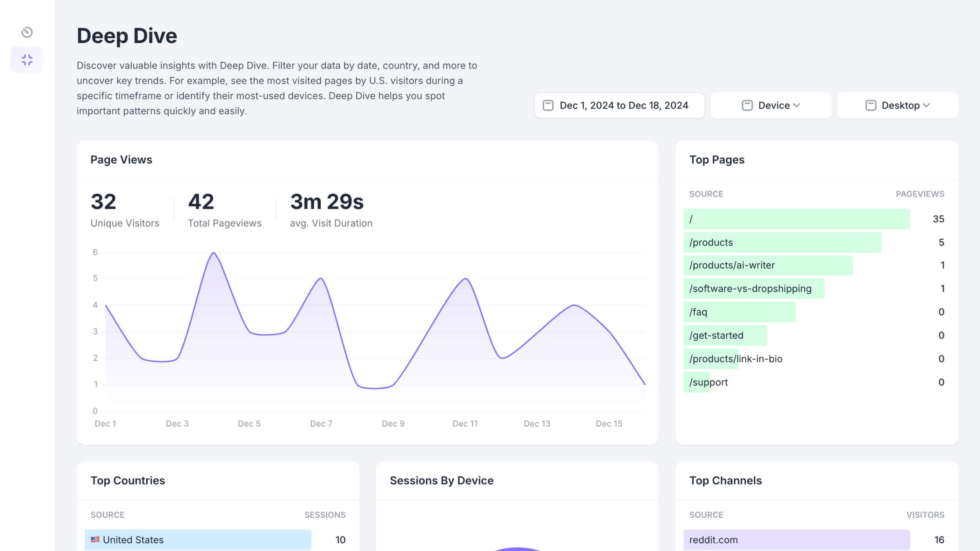This screenshot has width=980, height=551.
Task: Click the Top Pages card title
Action: 717,160
